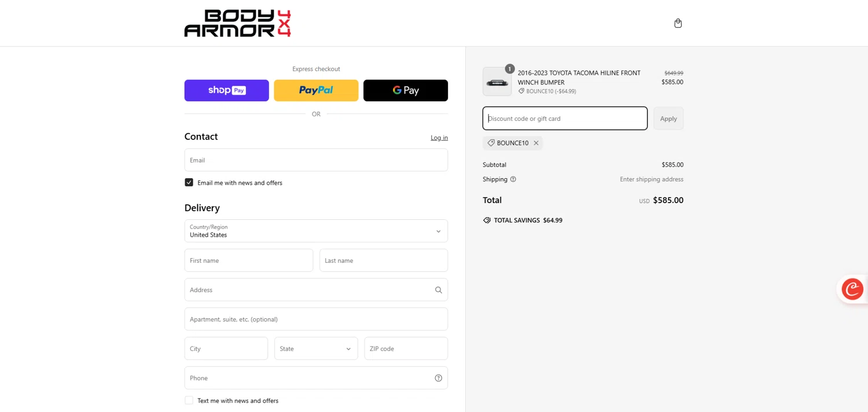Image resolution: width=868 pixels, height=412 pixels.
Task: Focus the City input field
Action: click(226, 348)
